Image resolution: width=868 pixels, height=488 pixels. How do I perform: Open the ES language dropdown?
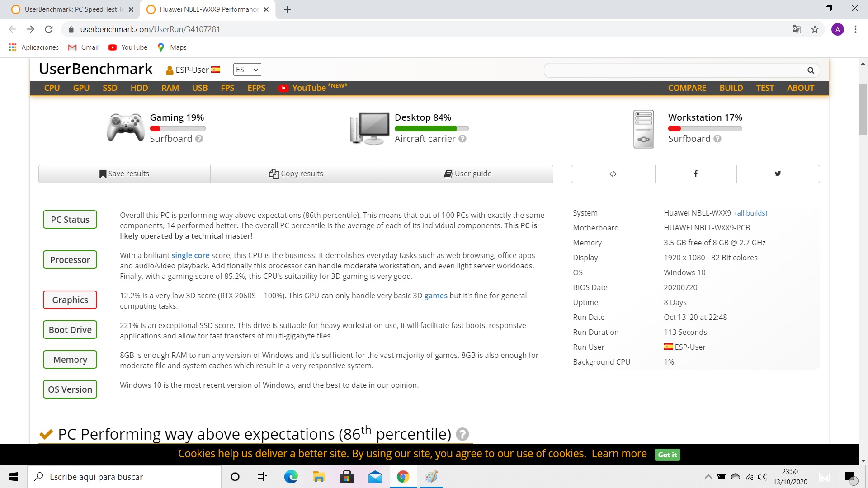[247, 70]
